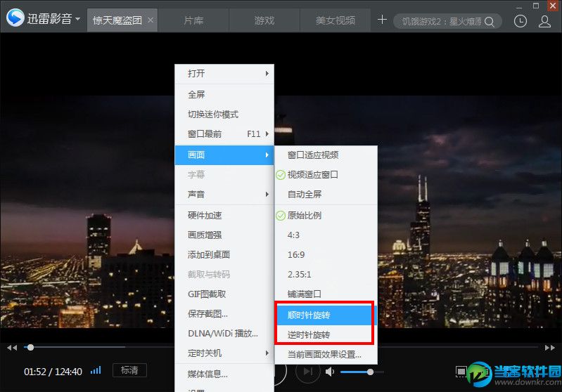Screen dimensions: 562x392
Task: Open 当前画面效果设置... dialog
Action: pyautogui.click(x=326, y=354)
